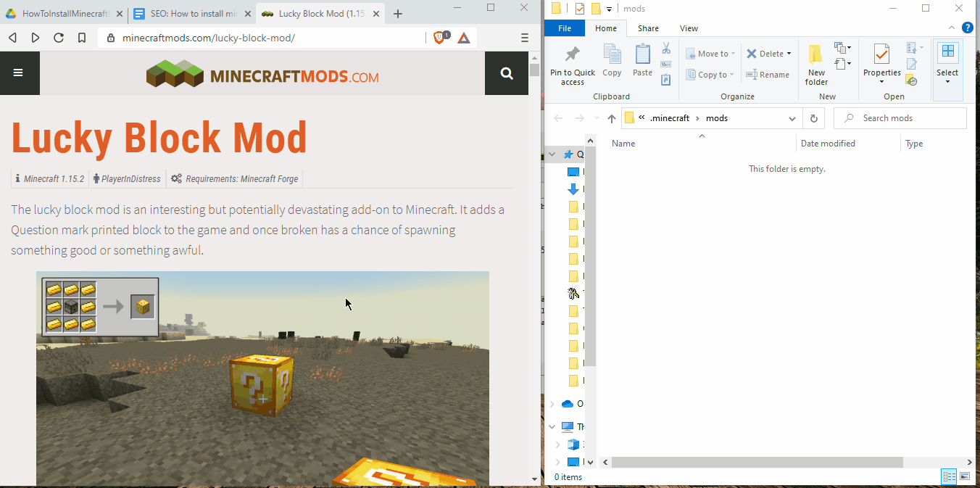Open the PlayerInDistress author link
Viewport: 980px width, 488px height.
127,178
